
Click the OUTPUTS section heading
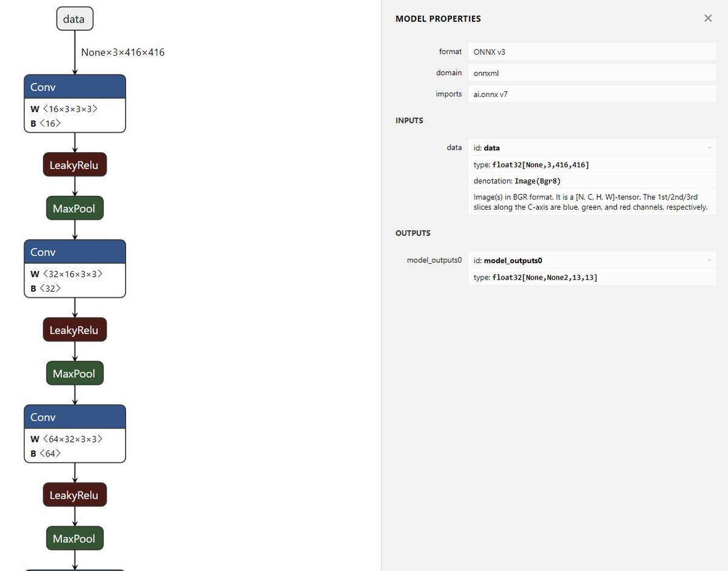point(413,233)
